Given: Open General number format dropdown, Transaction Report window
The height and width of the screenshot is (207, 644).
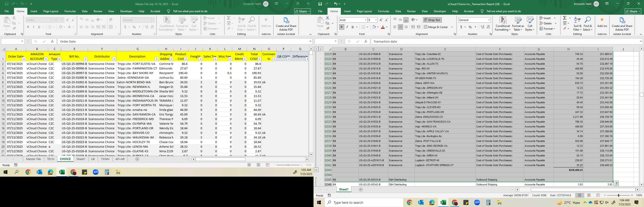Looking at the screenshot, I should (x=489, y=20).
